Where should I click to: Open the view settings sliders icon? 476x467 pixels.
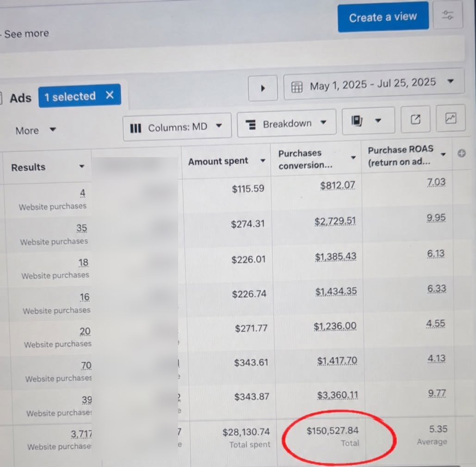click(x=448, y=15)
